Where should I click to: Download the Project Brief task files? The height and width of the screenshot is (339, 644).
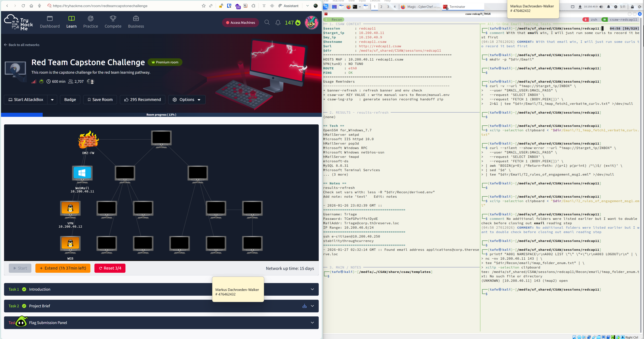point(304,306)
